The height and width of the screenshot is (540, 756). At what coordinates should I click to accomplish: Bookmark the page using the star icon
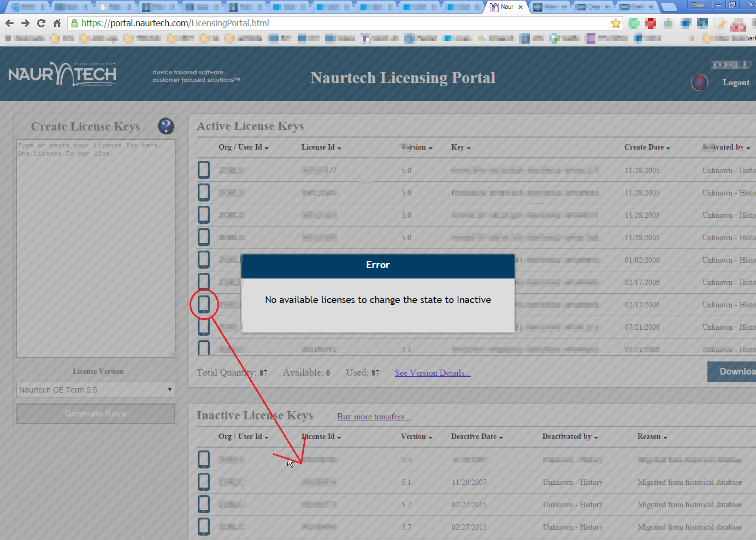coord(616,23)
